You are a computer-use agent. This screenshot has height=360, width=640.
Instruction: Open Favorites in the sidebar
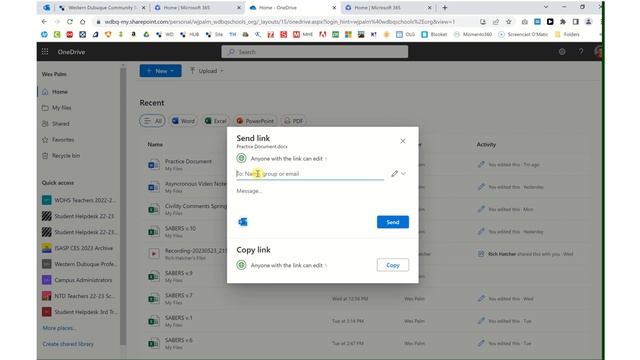[63, 140]
